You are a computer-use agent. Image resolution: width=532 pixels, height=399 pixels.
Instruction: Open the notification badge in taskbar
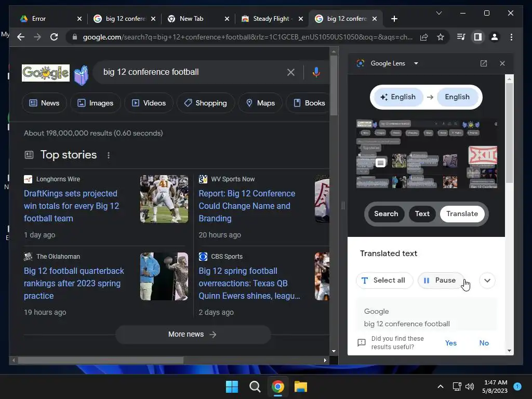pos(517,386)
